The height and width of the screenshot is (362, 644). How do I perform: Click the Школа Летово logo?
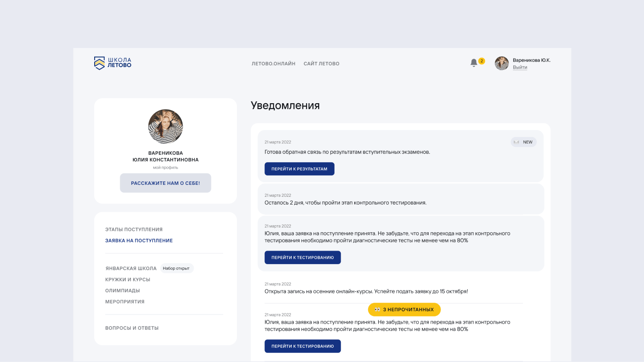point(112,63)
